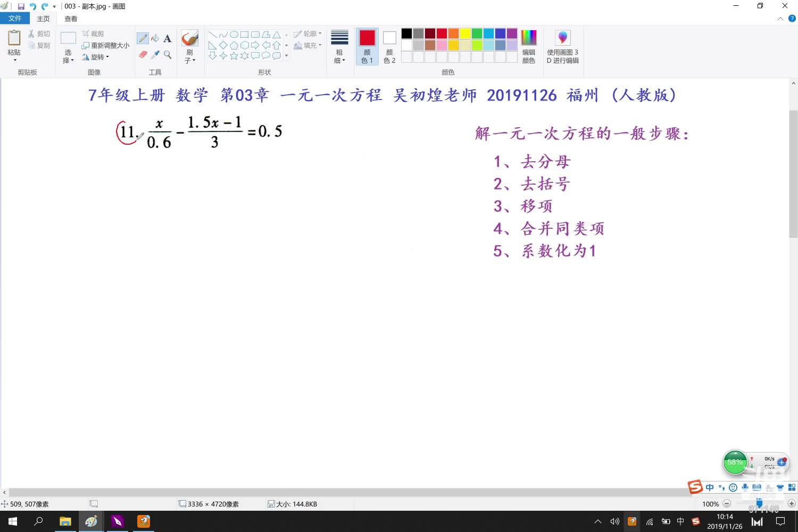Image resolution: width=798 pixels, height=532 pixels.
Task: Select the Four-point star shape
Action: [223, 55]
